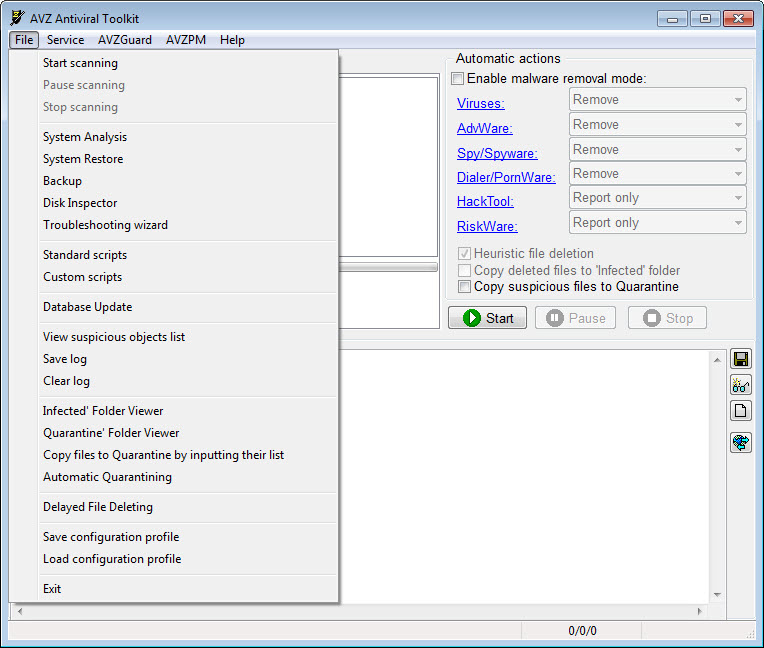Open Disk Inspector from menu
The image size is (764, 648).
[x=188, y=203]
